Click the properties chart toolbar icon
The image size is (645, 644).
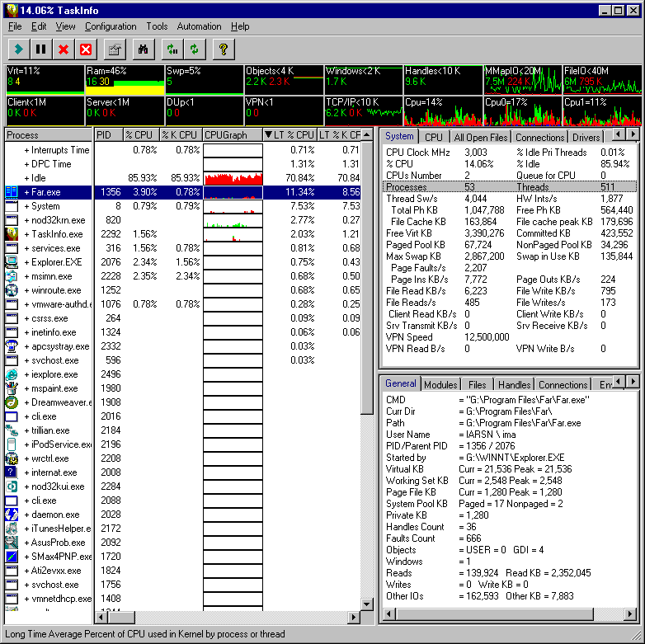[x=114, y=49]
